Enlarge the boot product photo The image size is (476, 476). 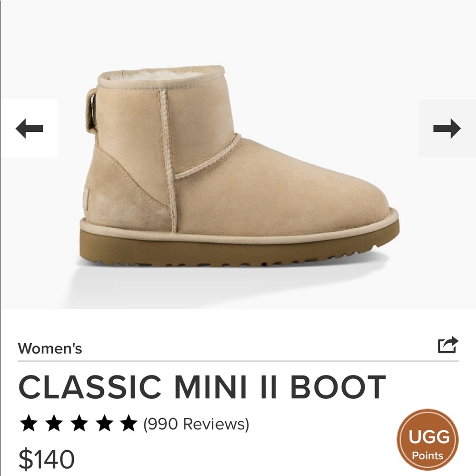[x=238, y=167]
